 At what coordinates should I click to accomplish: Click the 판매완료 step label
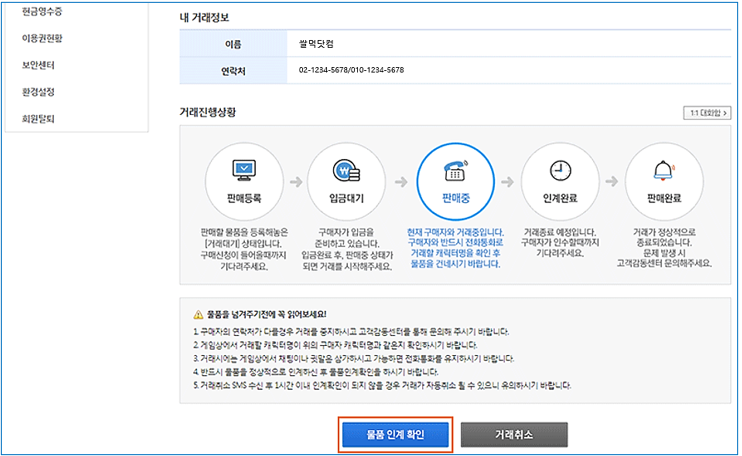coord(664,198)
